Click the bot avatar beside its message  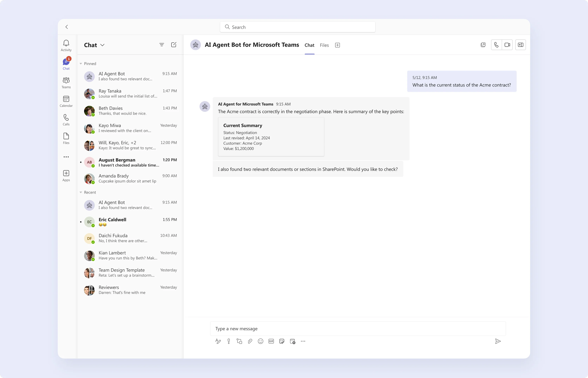pos(205,107)
